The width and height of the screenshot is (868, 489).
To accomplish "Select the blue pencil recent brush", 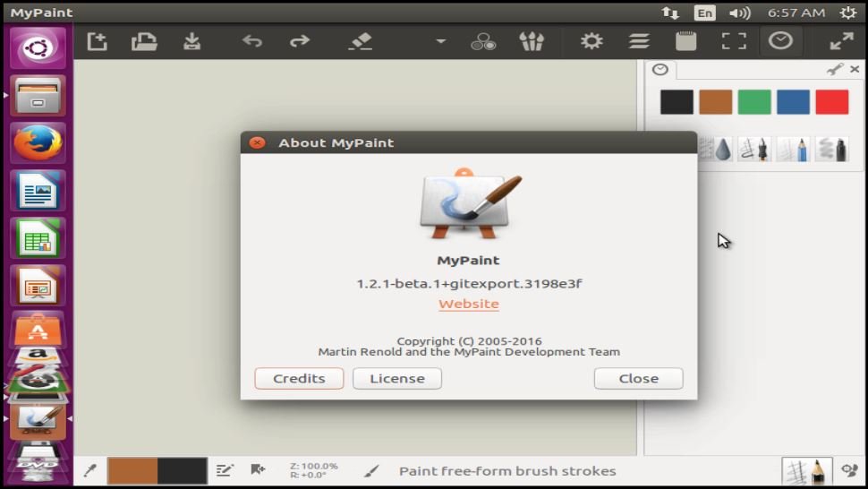I will 793,149.
